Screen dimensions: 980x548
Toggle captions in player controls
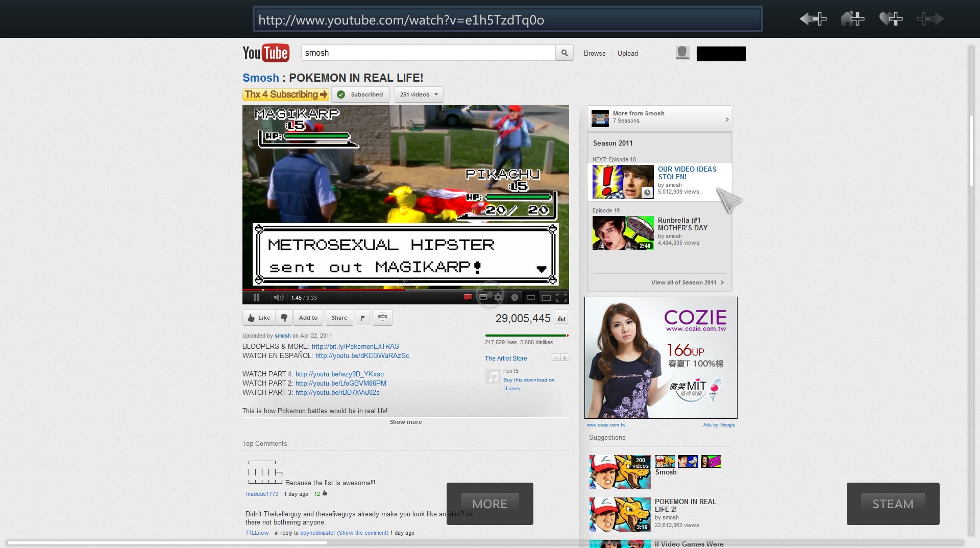pos(483,298)
